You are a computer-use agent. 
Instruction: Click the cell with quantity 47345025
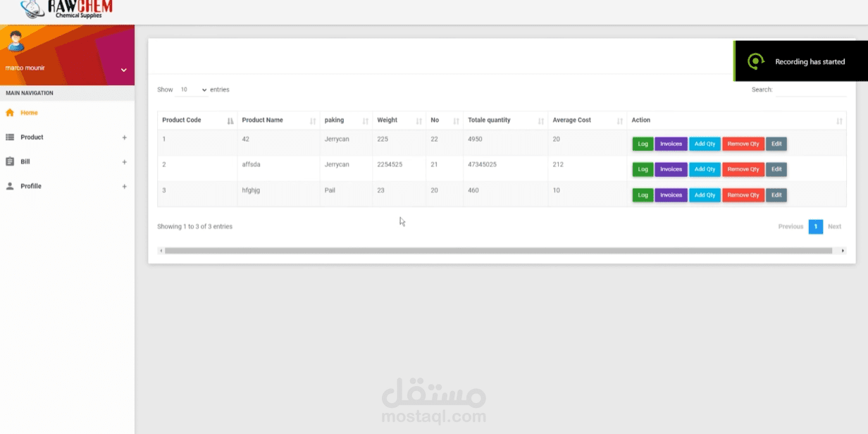505,169
